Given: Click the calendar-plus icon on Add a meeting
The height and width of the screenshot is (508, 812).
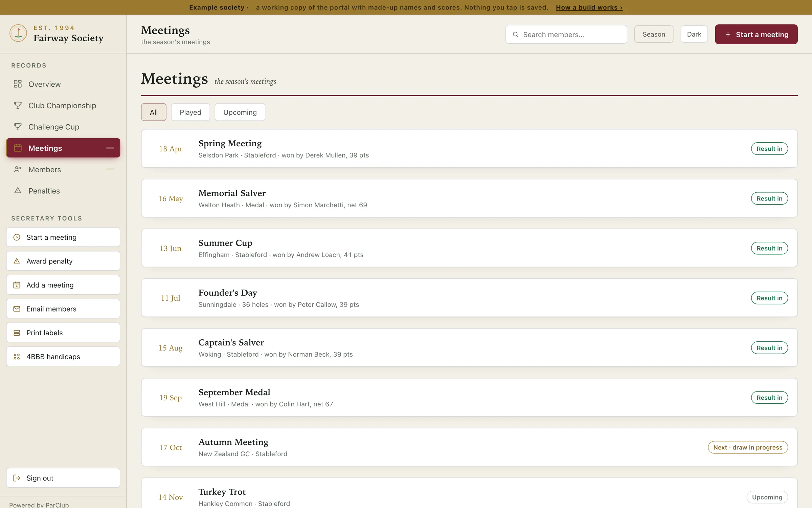Looking at the screenshot, I should (17, 285).
